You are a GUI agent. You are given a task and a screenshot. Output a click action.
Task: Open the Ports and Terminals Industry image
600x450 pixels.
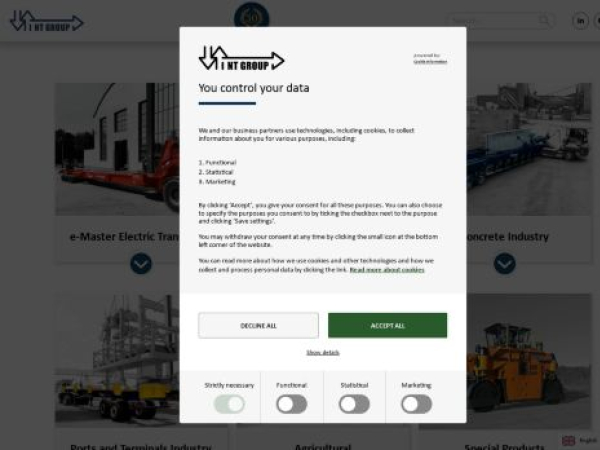(117, 360)
